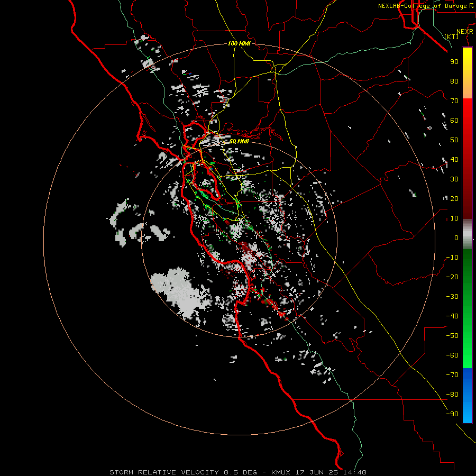Click the -30 value on velocity scale
The width and height of the screenshot is (476, 476).
point(452,297)
